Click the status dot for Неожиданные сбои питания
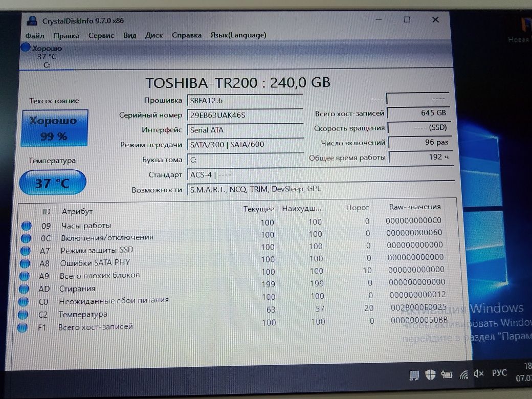The width and height of the screenshot is (532, 399). pos(24,302)
